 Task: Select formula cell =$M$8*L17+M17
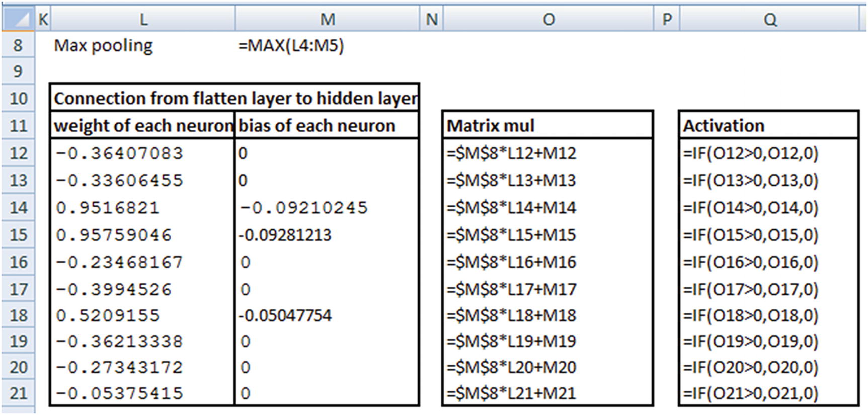[x=548, y=289]
